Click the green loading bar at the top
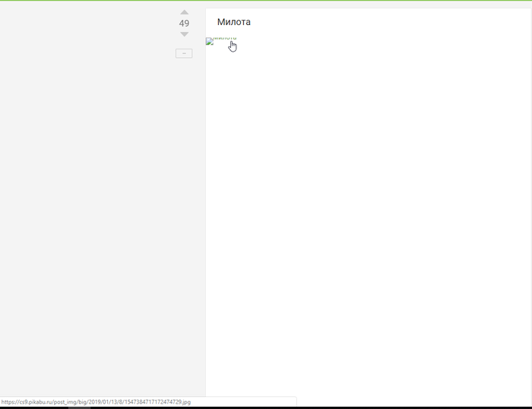 tap(266, 1)
